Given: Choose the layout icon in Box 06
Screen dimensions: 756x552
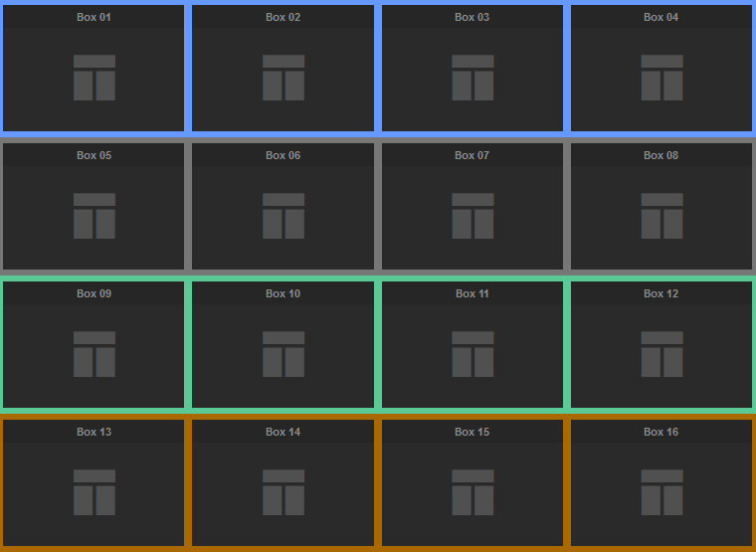Looking at the screenshot, I should tap(283, 216).
